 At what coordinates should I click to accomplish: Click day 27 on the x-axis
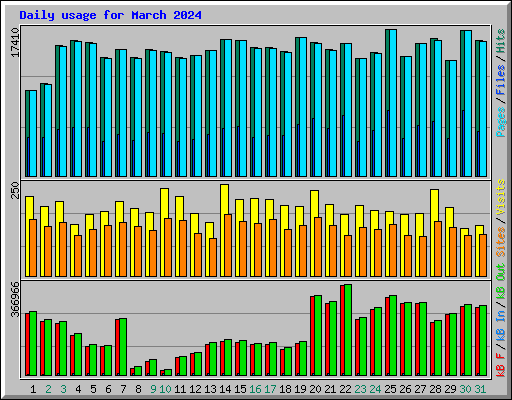[420, 389]
